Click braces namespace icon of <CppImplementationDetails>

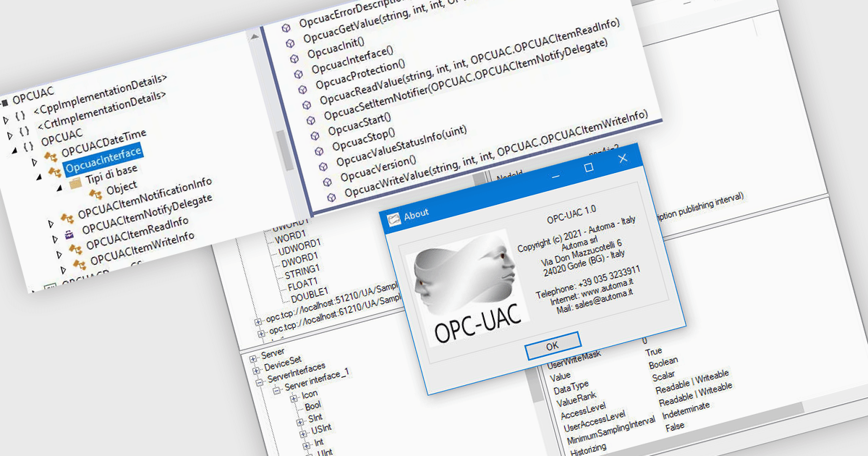[20, 114]
